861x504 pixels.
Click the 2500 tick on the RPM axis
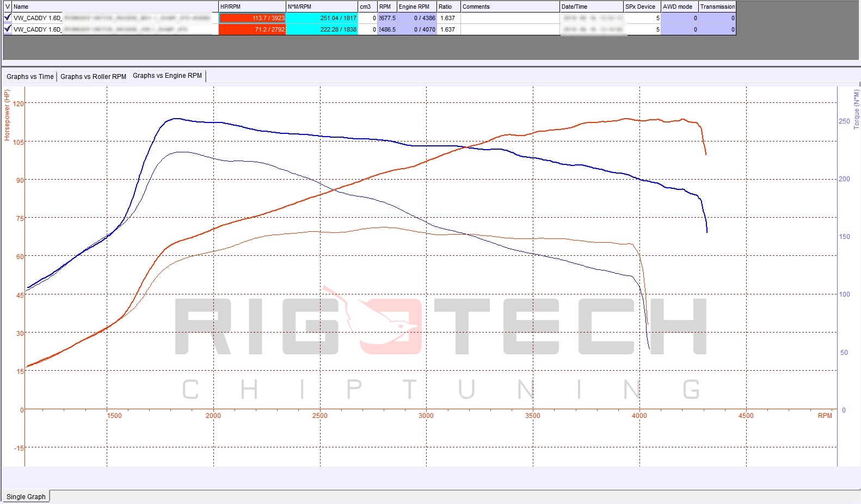(320, 416)
